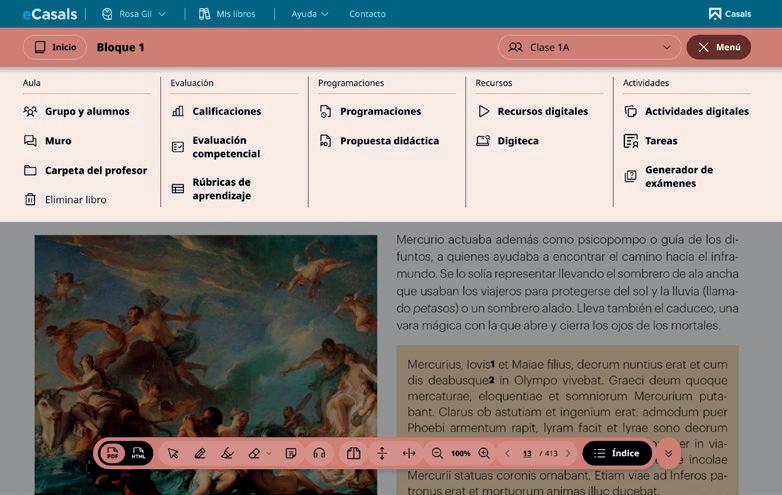
Task: Click the page number field 13
Action: [x=527, y=453]
